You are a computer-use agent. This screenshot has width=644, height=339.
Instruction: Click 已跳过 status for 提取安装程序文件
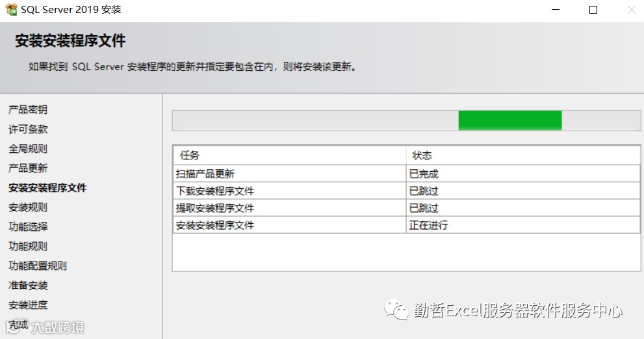(x=523, y=208)
